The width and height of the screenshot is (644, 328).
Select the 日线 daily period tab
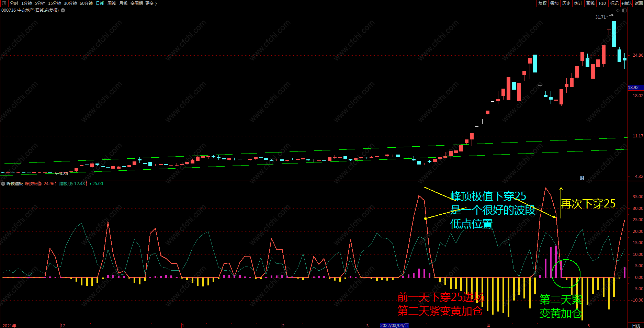tap(100, 3)
